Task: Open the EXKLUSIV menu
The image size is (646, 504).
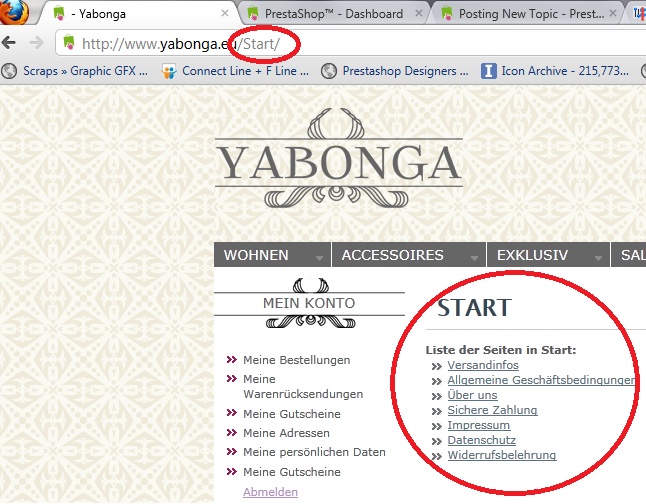Action: point(548,255)
